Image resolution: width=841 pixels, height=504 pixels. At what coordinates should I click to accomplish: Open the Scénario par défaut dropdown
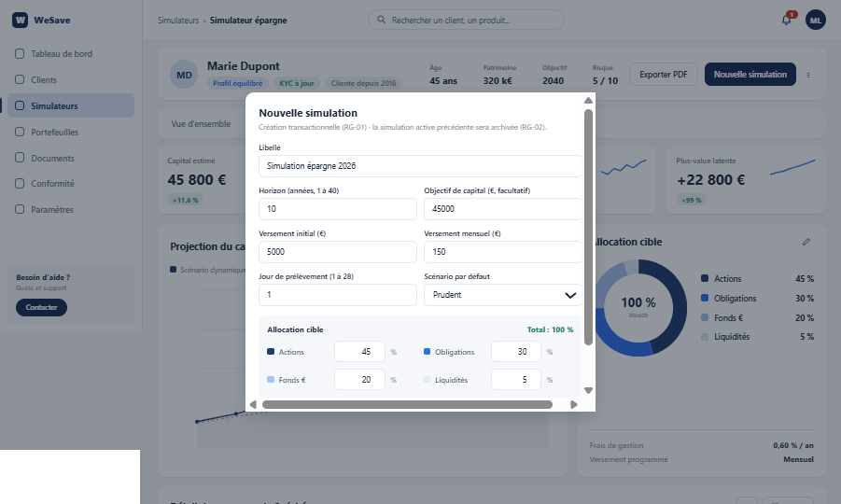[503, 295]
